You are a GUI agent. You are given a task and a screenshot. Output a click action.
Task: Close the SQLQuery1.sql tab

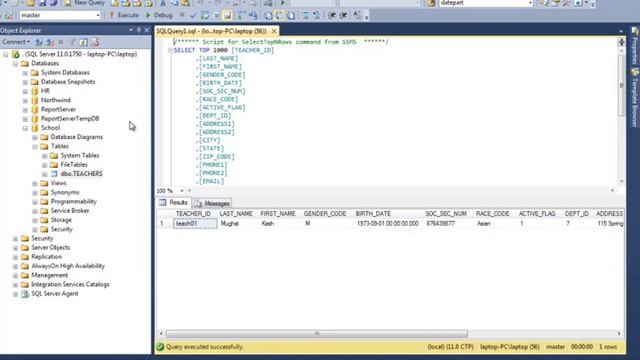pyautogui.click(x=274, y=31)
